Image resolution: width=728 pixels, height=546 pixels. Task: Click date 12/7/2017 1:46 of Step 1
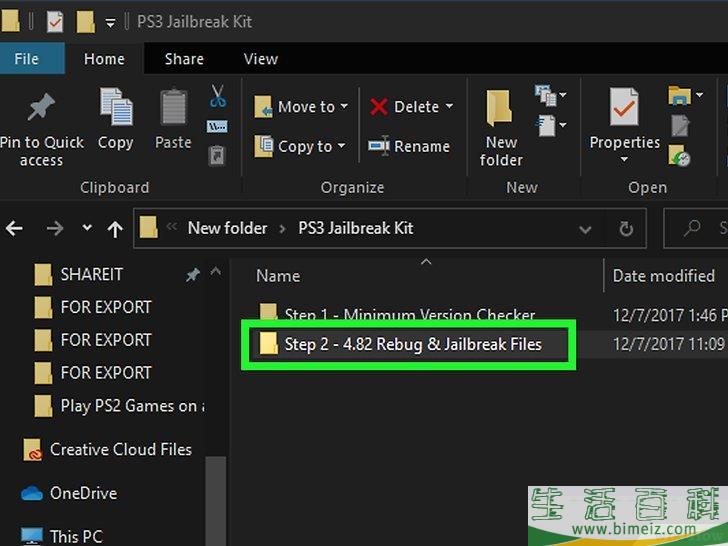tap(670, 315)
